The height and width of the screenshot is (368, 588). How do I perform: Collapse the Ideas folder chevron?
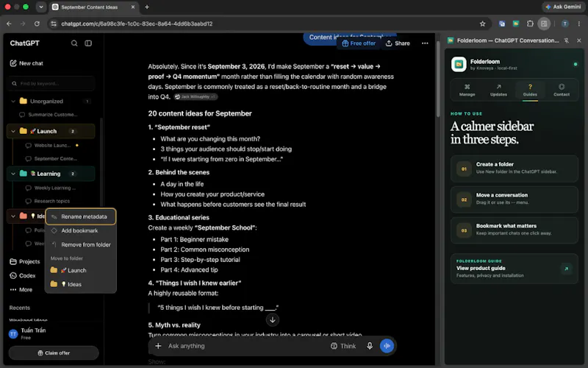tap(13, 216)
